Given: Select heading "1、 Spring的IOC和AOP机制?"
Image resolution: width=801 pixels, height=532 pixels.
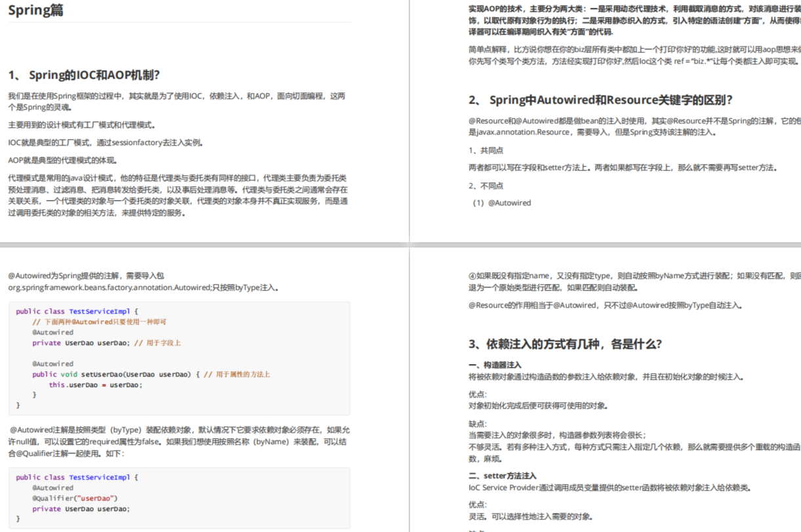Looking at the screenshot, I should [84, 75].
